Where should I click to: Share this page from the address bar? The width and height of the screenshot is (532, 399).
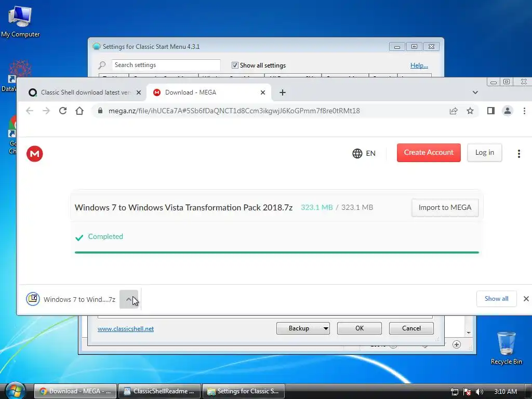(454, 111)
